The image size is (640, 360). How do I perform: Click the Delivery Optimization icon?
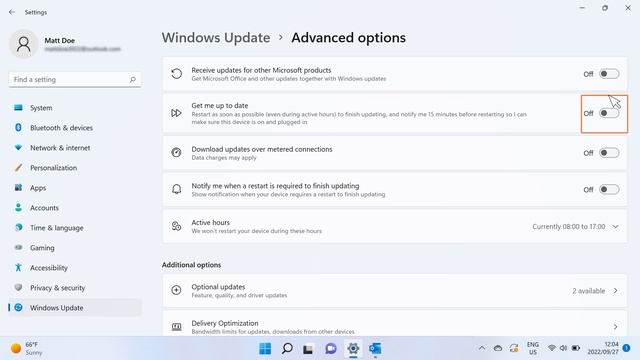pyautogui.click(x=176, y=327)
